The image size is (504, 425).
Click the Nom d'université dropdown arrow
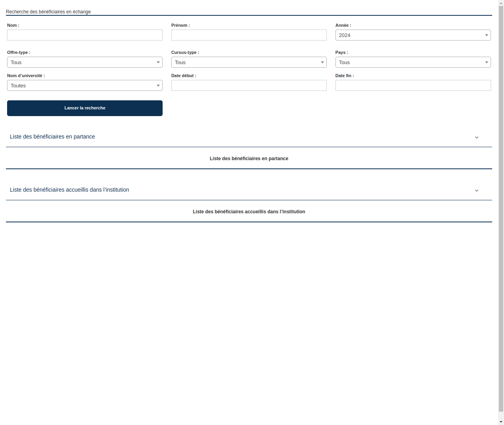point(158,85)
